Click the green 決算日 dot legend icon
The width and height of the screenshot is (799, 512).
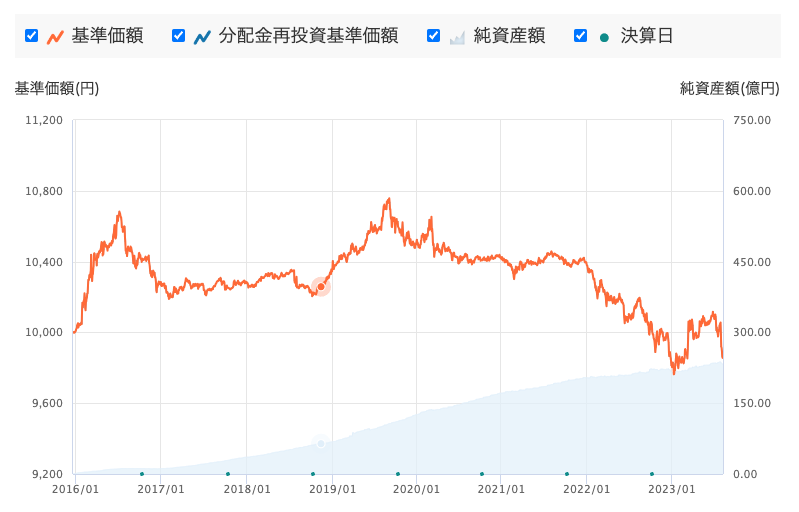604,37
